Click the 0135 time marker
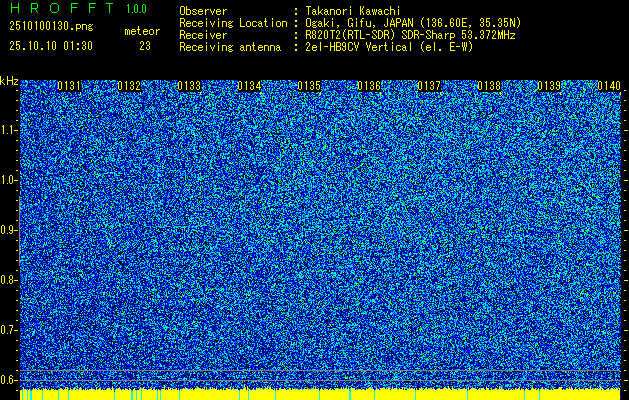Screen dimensions: 629x400 [309, 86]
